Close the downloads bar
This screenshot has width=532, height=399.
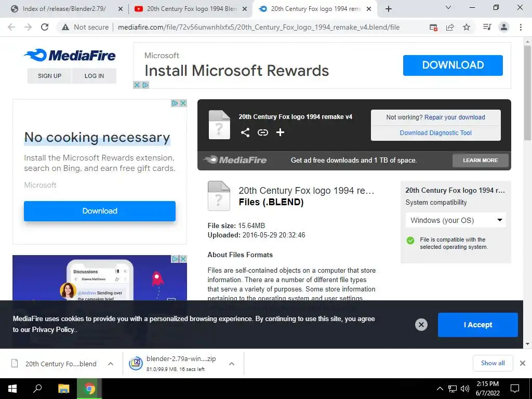pos(523,363)
